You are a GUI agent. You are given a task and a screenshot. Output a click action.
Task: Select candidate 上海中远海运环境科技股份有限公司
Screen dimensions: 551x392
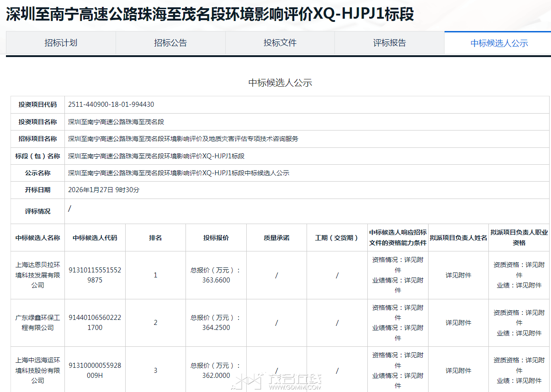[38, 370]
